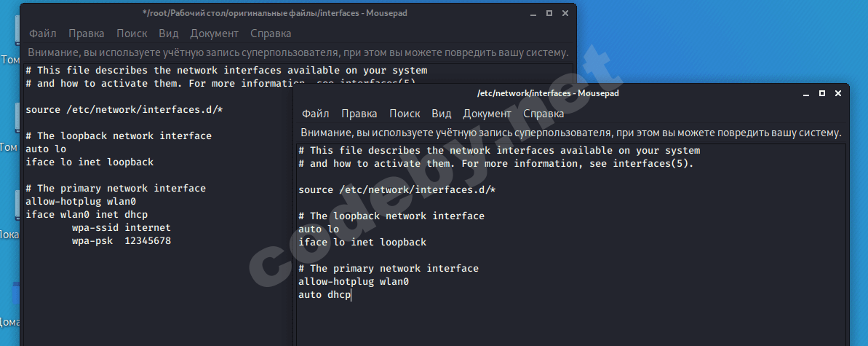Place cursor on the 'auto dhcp' line

(x=324, y=295)
